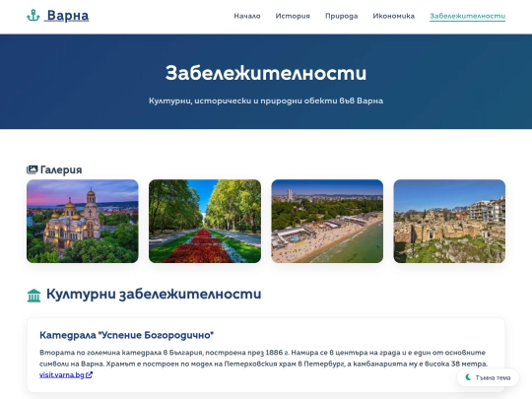
Task: Click the hero subtitle Културни, исторически и природни обекти
Action: coord(266,100)
